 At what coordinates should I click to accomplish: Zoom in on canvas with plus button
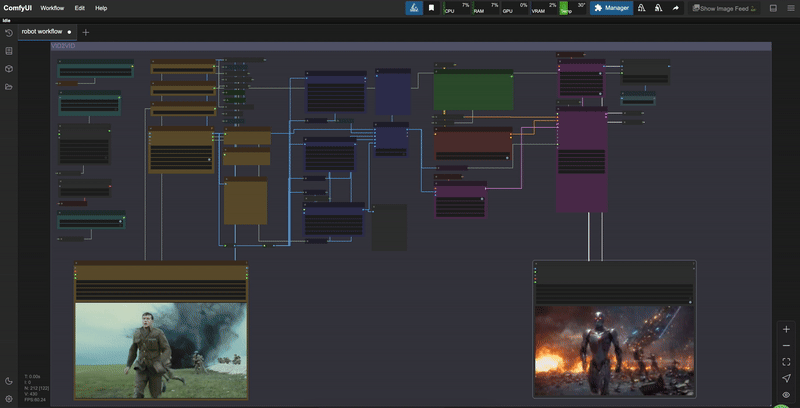click(x=786, y=329)
